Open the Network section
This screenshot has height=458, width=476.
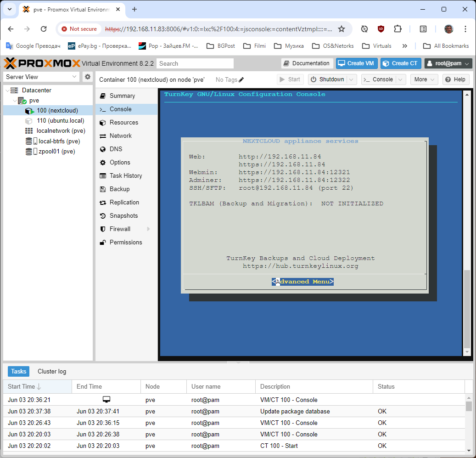127,136
